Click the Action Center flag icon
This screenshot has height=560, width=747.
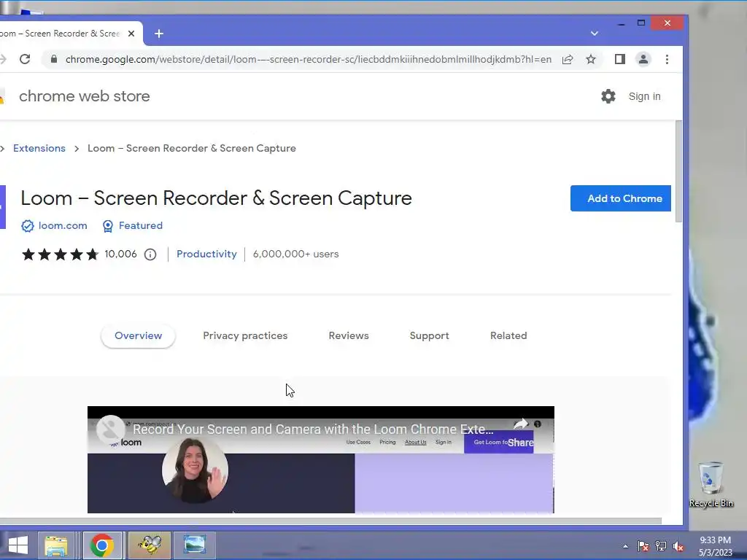click(643, 546)
